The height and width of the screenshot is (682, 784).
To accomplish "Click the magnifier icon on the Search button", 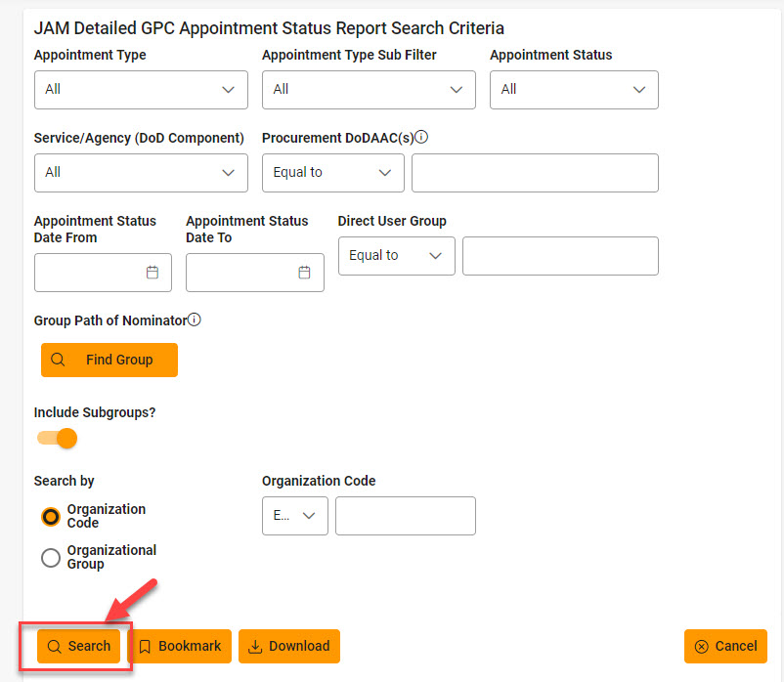I will pyautogui.click(x=57, y=647).
